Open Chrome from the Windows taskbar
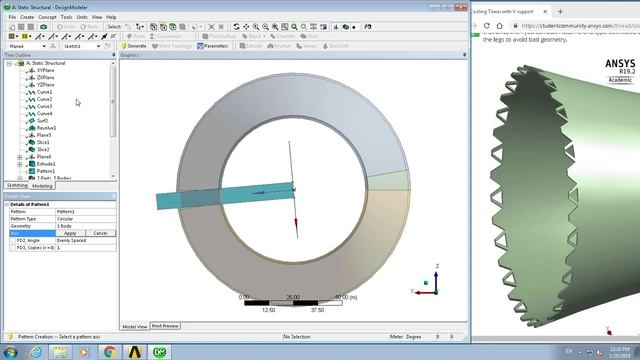The image size is (640, 360). pos(109,352)
